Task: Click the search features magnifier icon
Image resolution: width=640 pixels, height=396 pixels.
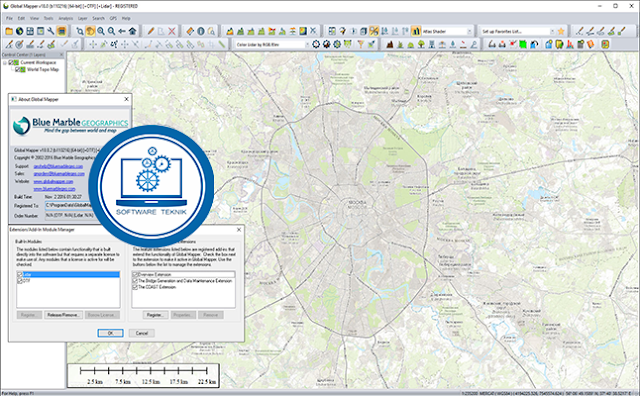Action: pos(211,31)
